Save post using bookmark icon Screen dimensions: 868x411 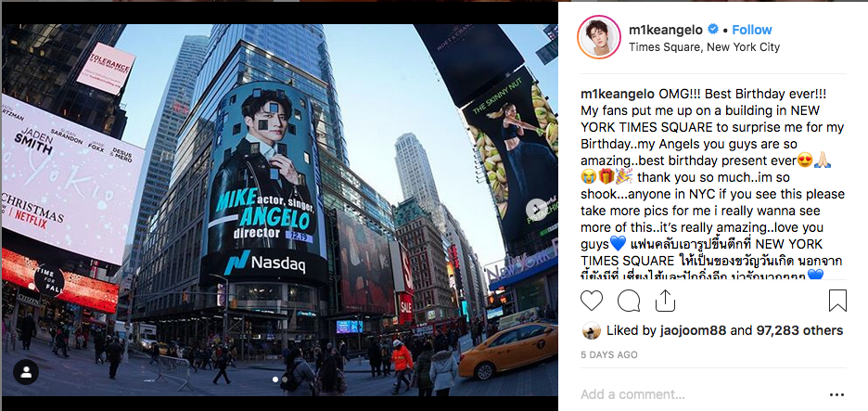tap(837, 301)
